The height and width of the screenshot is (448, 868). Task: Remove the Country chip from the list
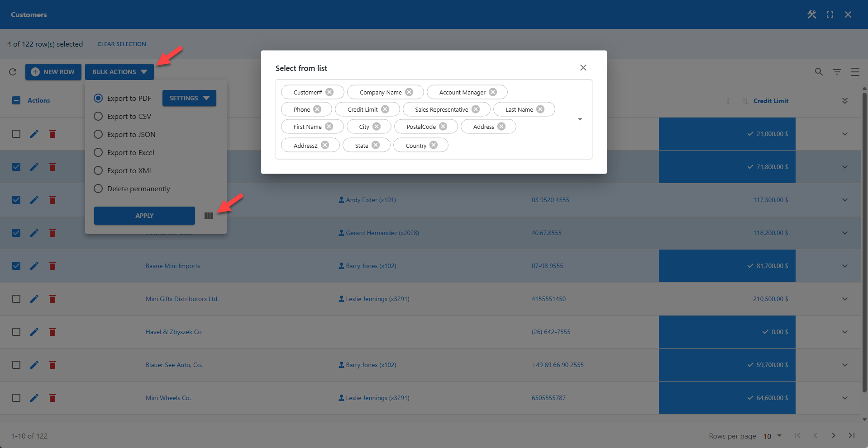434,145
